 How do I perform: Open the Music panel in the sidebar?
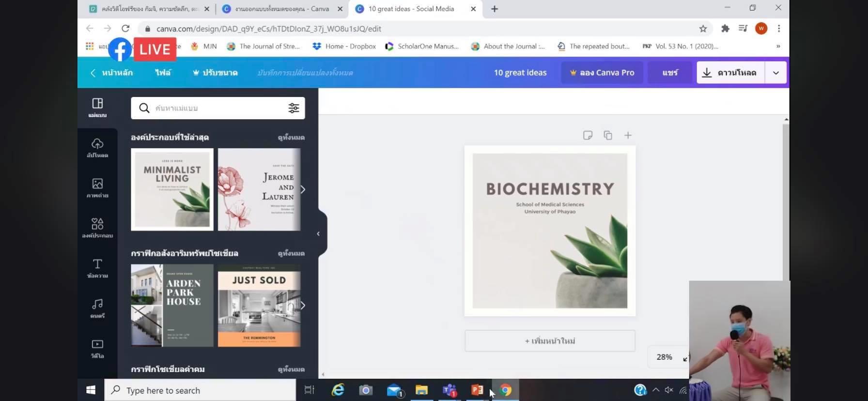(x=97, y=308)
